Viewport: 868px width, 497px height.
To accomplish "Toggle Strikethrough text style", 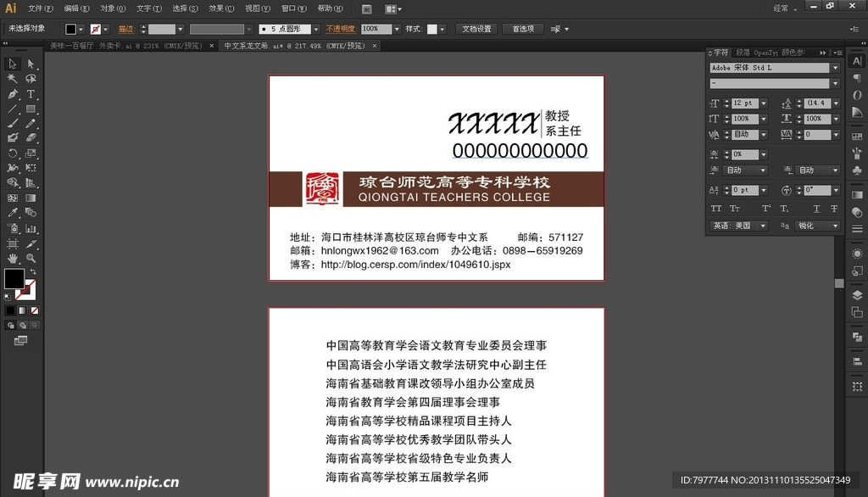I will coord(834,209).
